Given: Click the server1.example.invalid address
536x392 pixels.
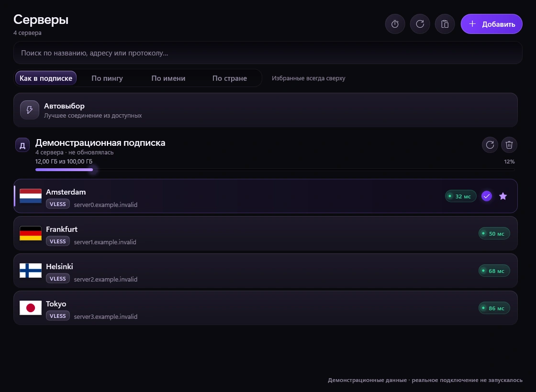Looking at the screenshot, I should pos(105,242).
